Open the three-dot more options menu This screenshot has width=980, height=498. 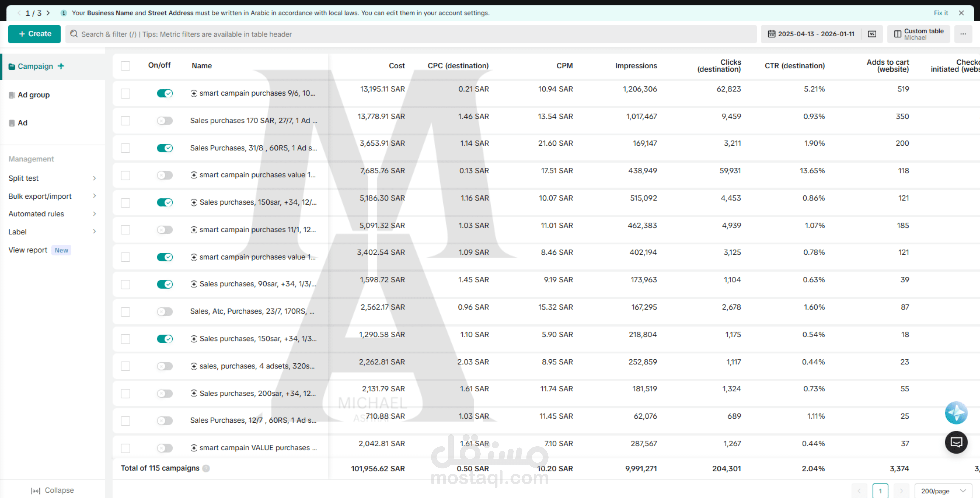click(x=962, y=34)
